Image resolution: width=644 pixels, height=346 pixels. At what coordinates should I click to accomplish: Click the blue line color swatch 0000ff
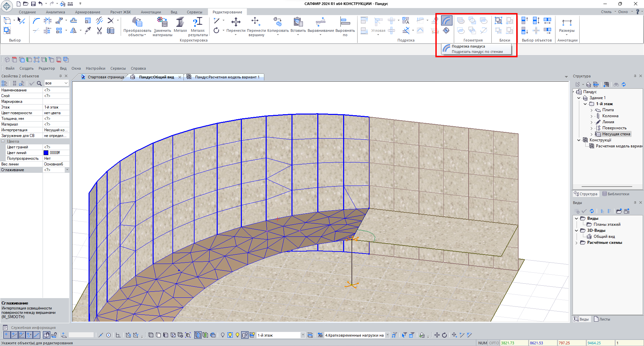(x=46, y=153)
